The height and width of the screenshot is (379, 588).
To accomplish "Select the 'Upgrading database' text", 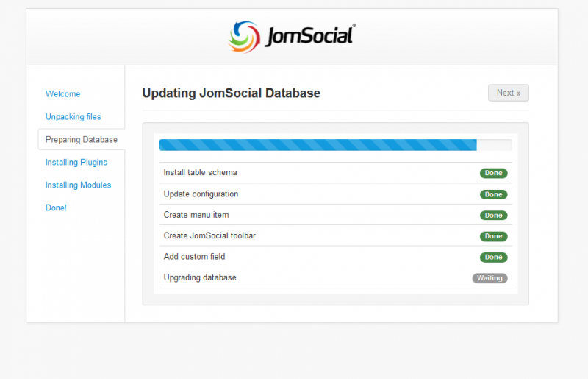I will point(200,277).
